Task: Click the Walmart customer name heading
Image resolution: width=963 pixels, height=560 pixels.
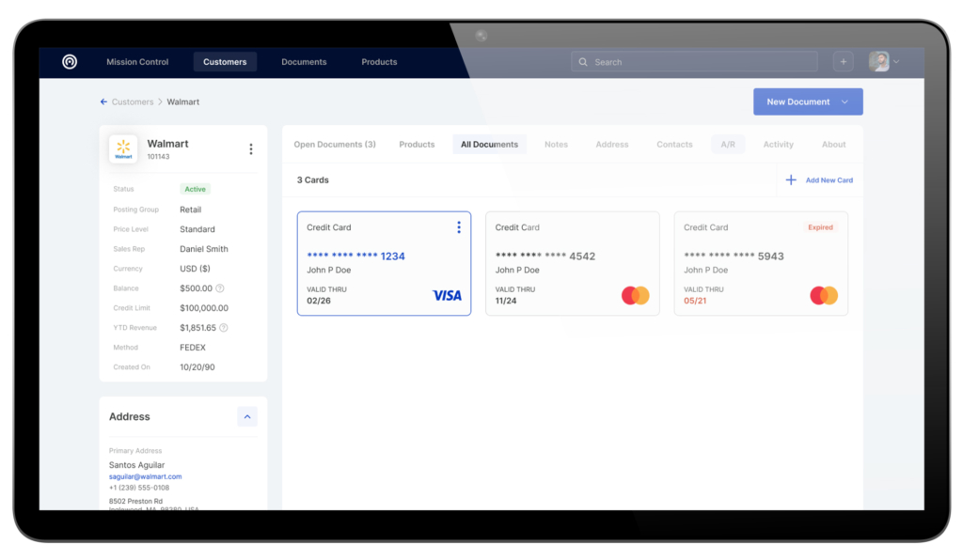Action: 167,144
